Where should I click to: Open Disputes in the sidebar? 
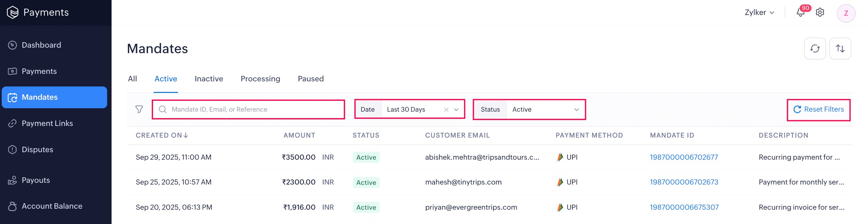point(37,149)
